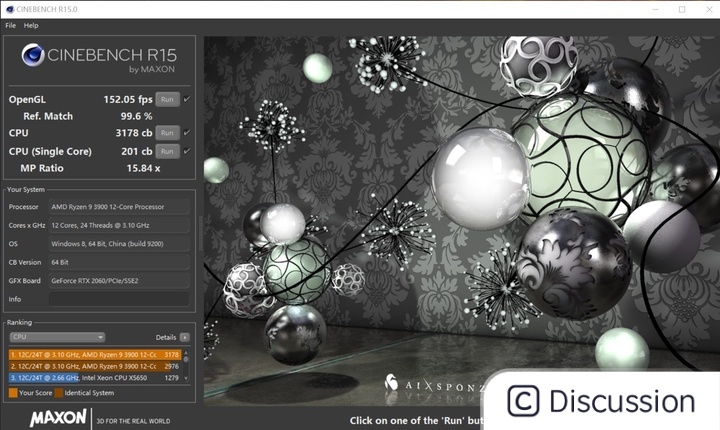Screen dimensions: 720x430
Task: Open the CPU ranking type dropdown
Action: pyautogui.click(x=57, y=337)
